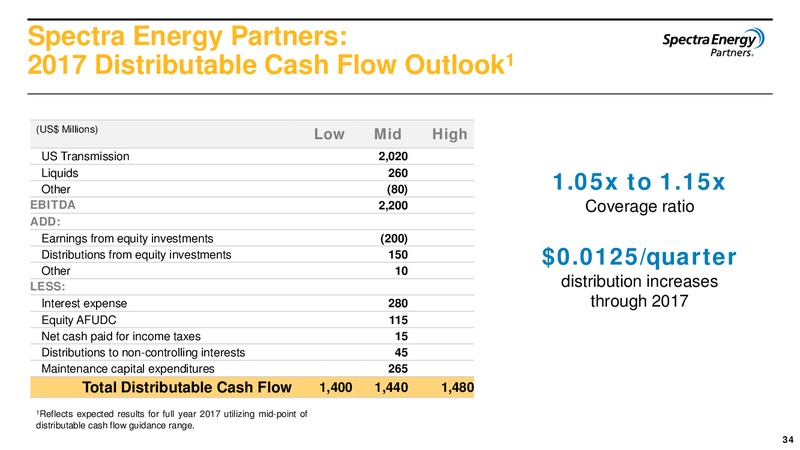Select the low total 1,400
Image resolution: width=800 pixels, height=450 pixels.
[336, 387]
